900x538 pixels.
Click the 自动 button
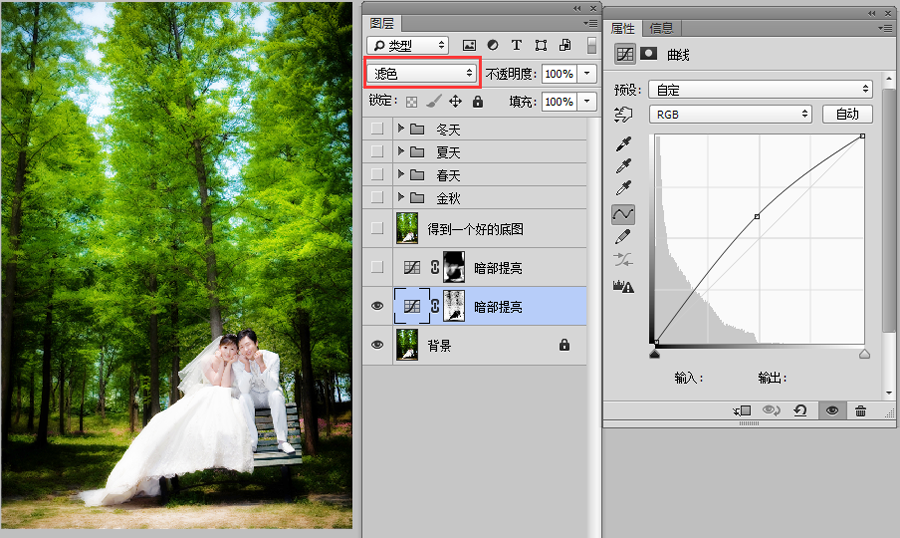pyautogui.click(x=847, y=114)
